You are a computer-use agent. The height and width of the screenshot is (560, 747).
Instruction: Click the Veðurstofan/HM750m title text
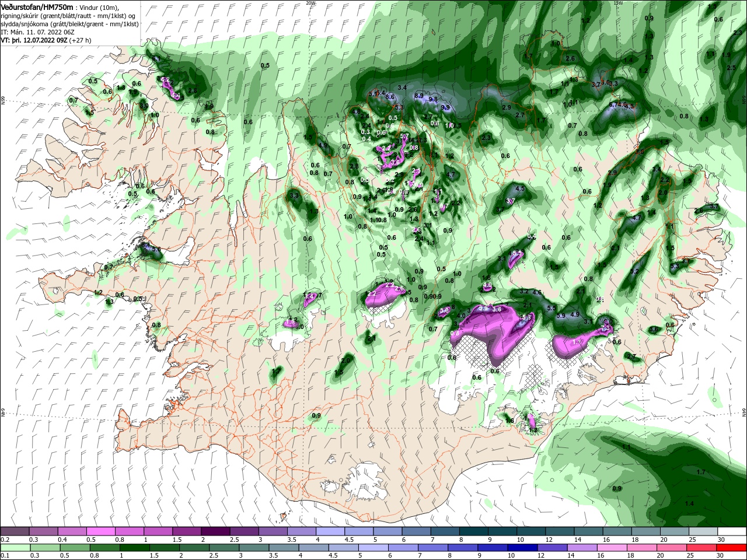pyautogui.click(x=37, y=6)
